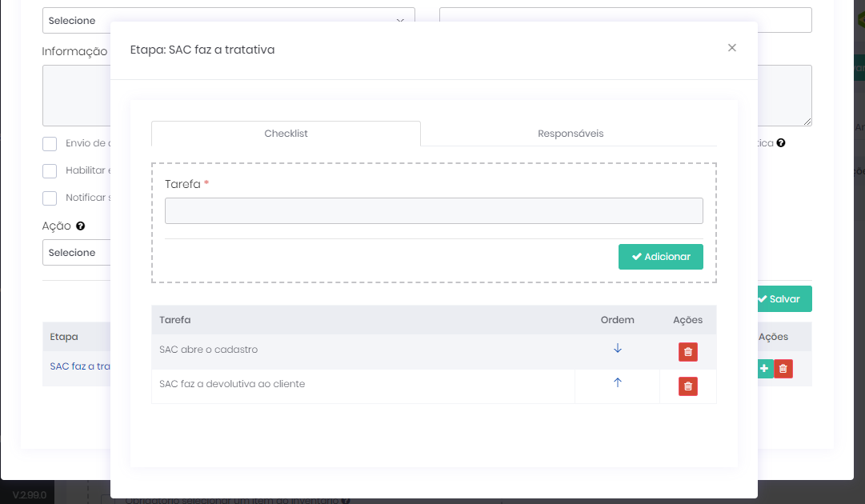Click the Adicionar button
The width and height of the screenshot is (865, 504).
pos(660,257)
